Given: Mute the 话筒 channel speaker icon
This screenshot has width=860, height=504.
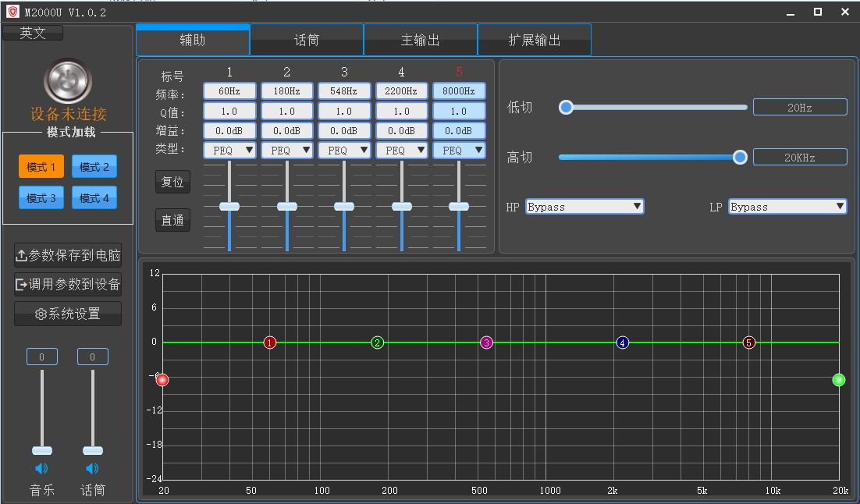Looking at the screenshot, I should 92,469.
